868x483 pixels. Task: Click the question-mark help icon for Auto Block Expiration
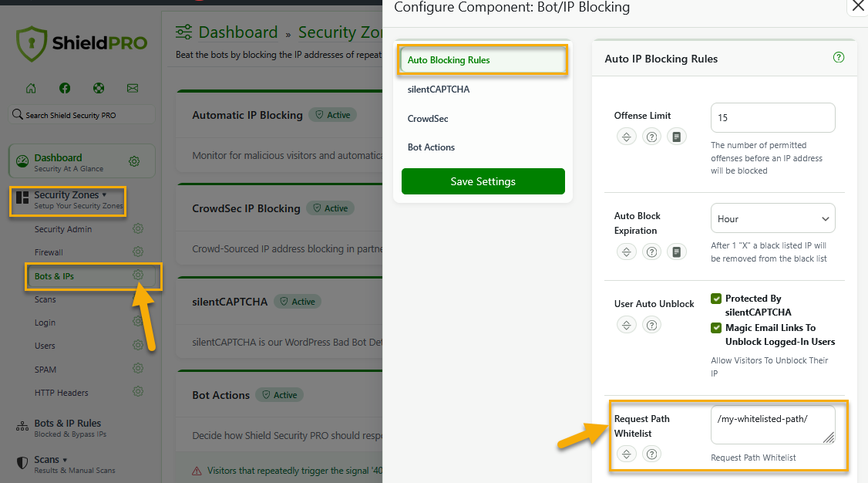click(651, 252)
